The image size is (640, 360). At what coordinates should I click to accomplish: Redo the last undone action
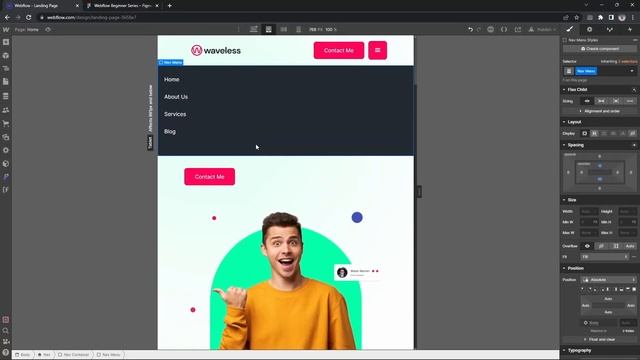coord(479,29)
